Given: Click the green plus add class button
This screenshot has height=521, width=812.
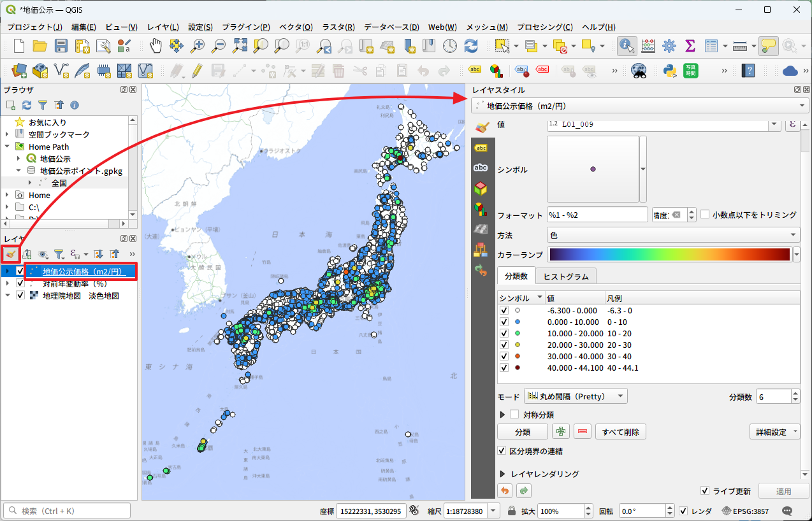Looking at the screenshot, I should point(561,432).
